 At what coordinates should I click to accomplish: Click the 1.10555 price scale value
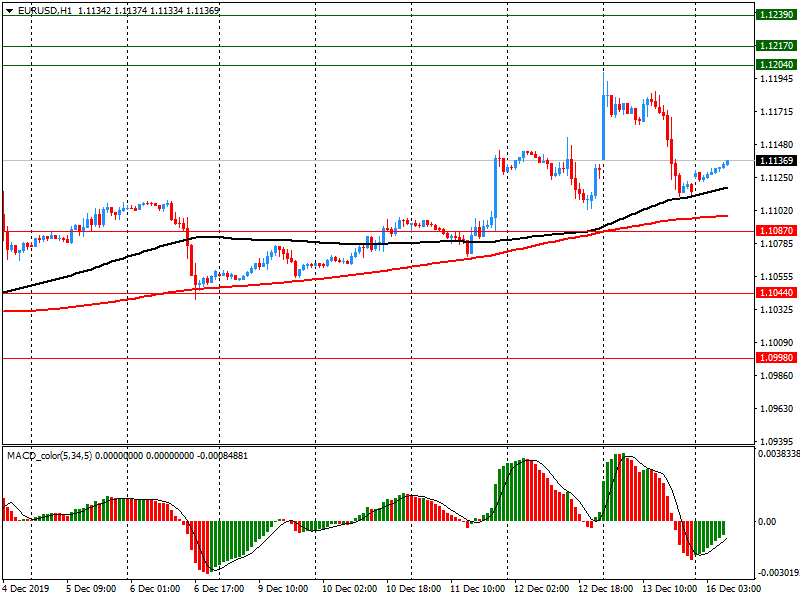(777, 277)
